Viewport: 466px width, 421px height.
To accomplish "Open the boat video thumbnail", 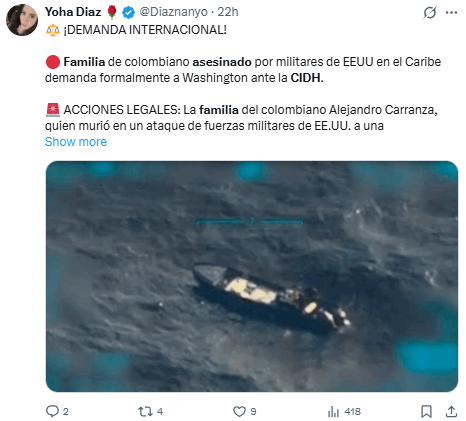I will coord(252,276).
